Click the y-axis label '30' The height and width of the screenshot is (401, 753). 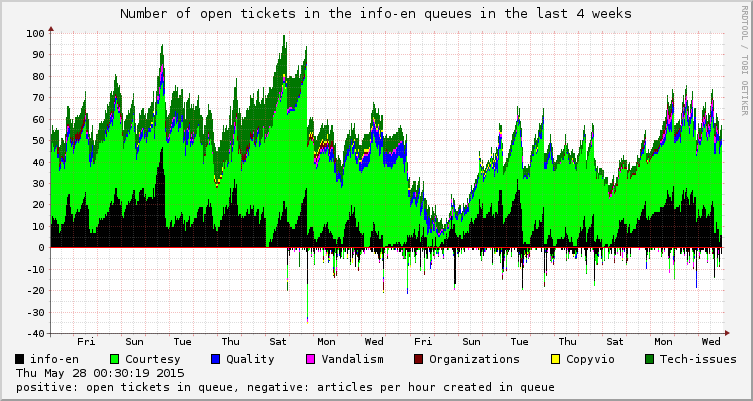coord(38,183)
